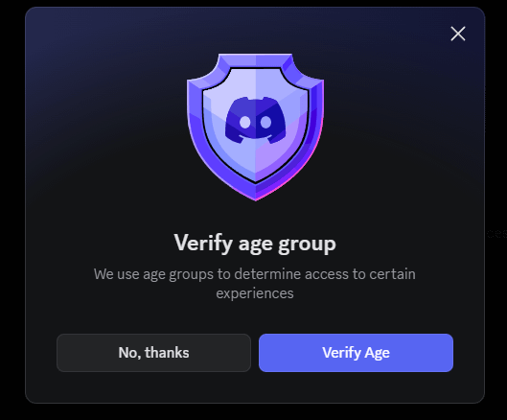Click the partially hidden text behind dialog
Screen dimensions: 507x420
[496, 233]
